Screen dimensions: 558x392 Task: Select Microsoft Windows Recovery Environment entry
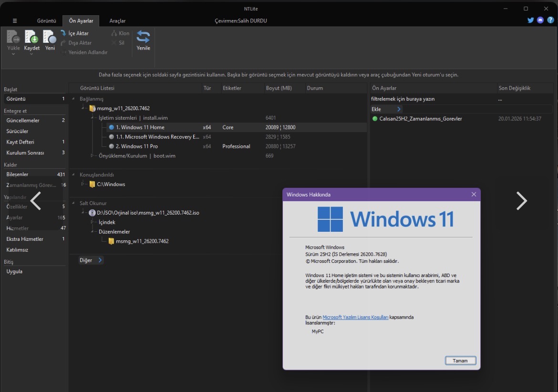(157, 137)
